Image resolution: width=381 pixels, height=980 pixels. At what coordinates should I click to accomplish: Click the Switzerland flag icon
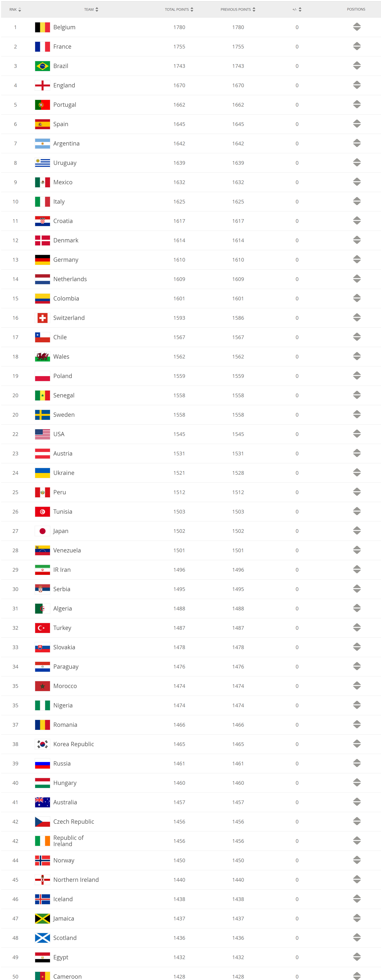(42, 318)
